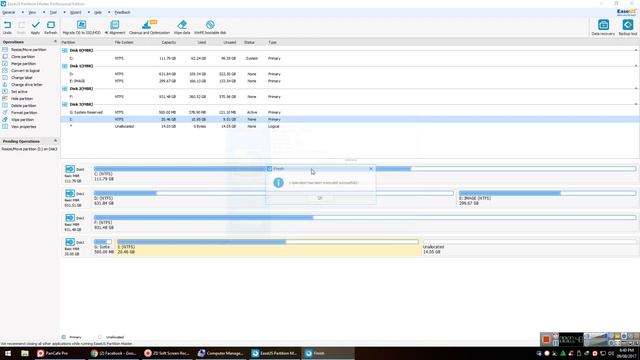Screen dimensions: 640x360
Task: Switch to PanCafe Pro on taskbar
Action: click(60, 353)
